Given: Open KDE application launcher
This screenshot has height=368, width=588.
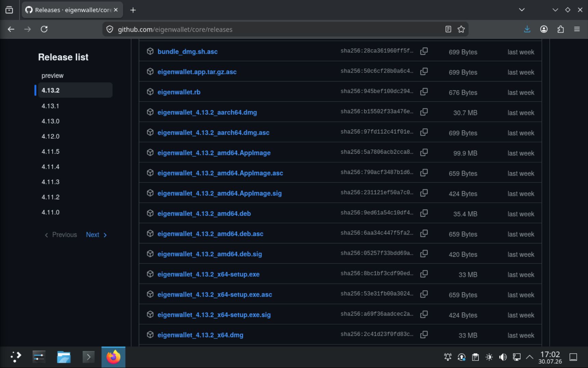Looking at the screenshot, I should [15, 357].
